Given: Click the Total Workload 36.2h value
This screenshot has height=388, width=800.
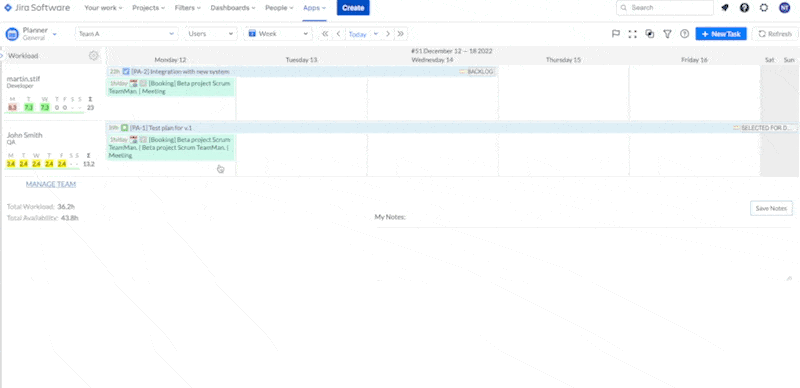Looking at the screenshot, I should [x=66, y=207].
